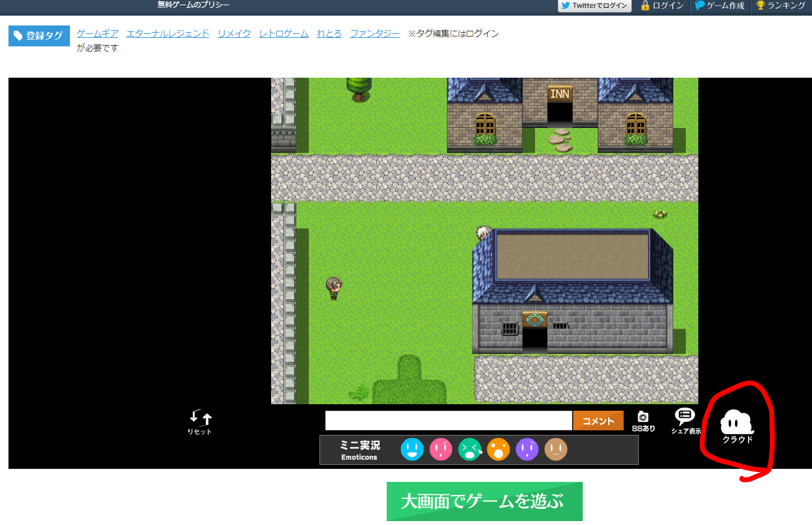Send the purple emoticon face

(527, 449)
